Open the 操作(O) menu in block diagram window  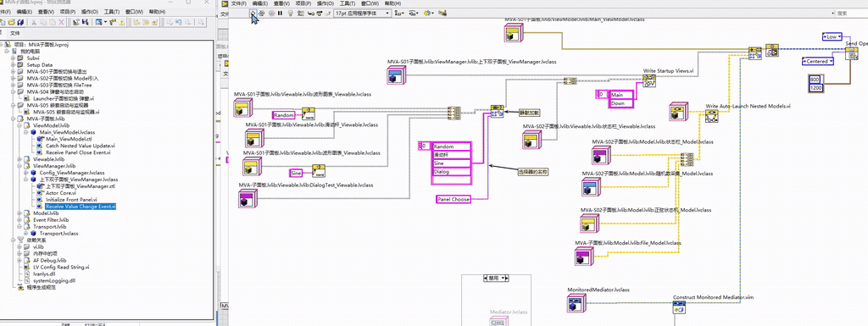point(325,3)
